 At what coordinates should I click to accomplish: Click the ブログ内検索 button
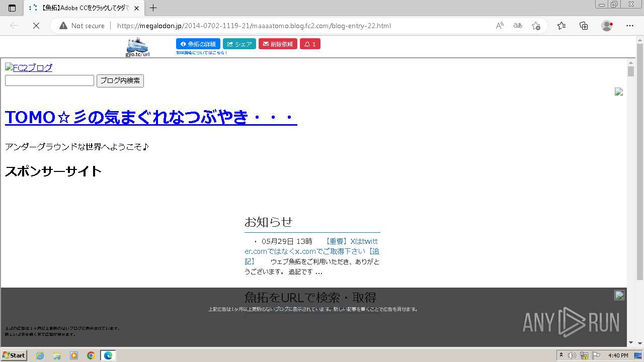pyautogui.click(x=120, y=81)
